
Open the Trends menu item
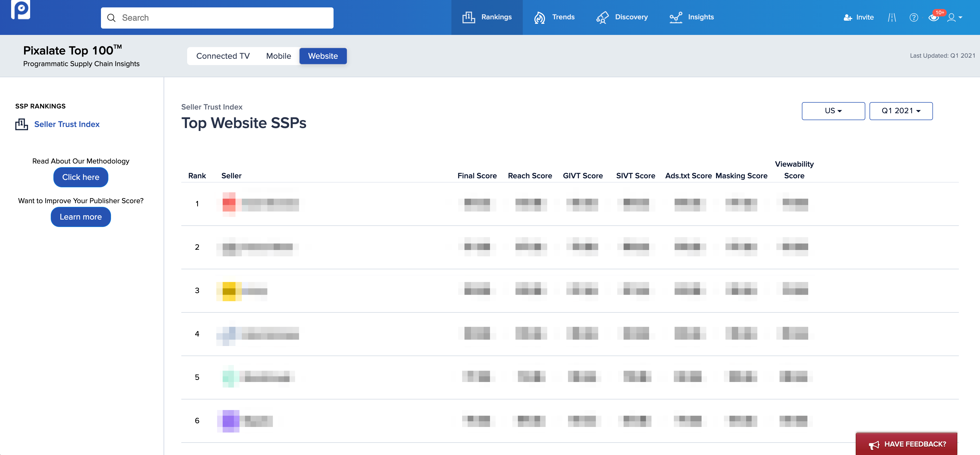(554, 17)
